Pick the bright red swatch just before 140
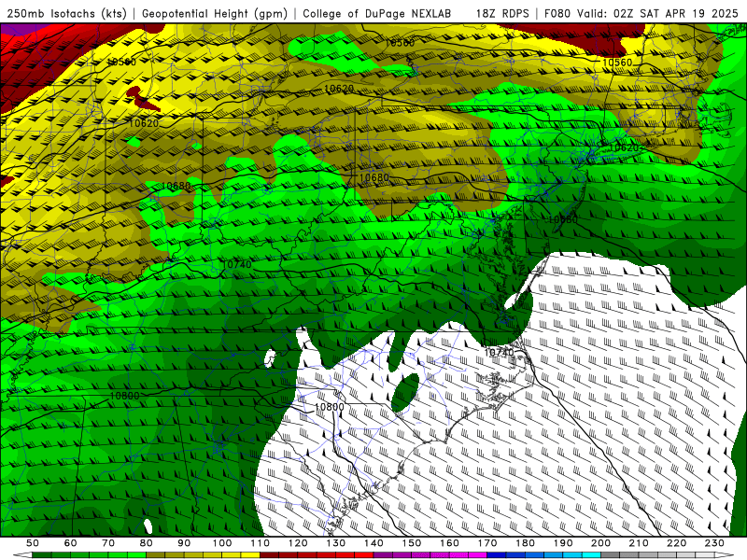 [x=364, y=555]
